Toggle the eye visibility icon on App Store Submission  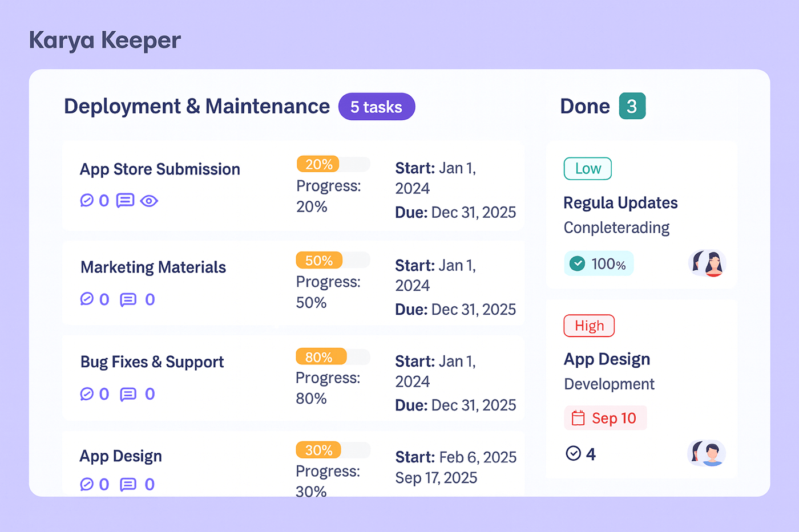[149, 201]
